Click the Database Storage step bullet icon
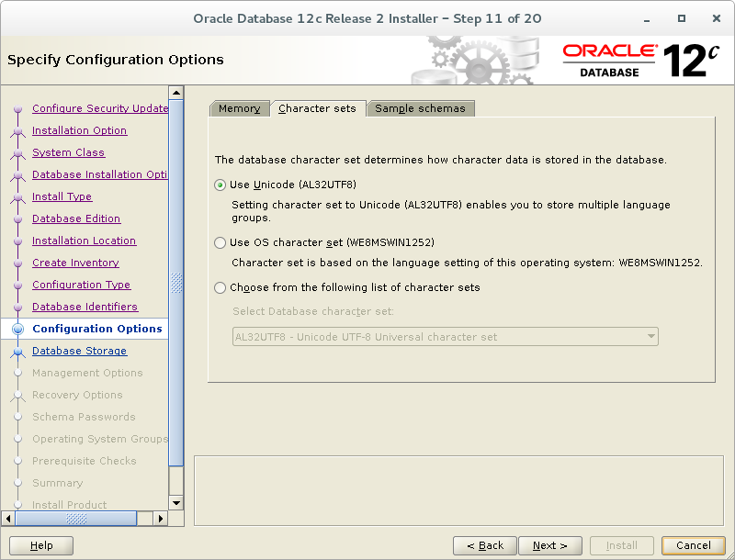The height and width of the screenshot is (560, 735). coord(17,352)
